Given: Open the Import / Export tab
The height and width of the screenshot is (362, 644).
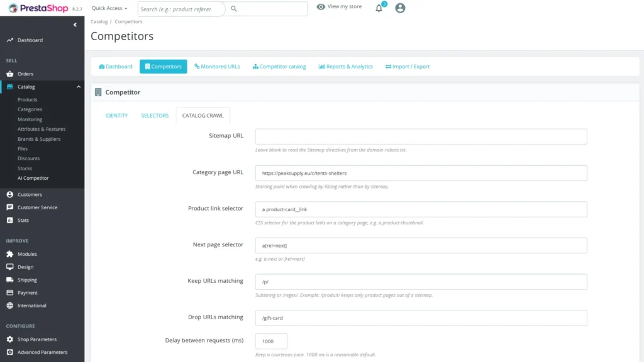Looking at the screenshot, I should point(408,67).
